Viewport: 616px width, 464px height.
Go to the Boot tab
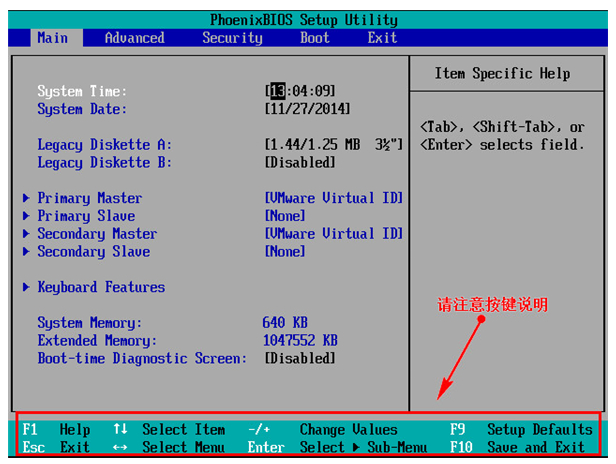(x=315, y=38)
